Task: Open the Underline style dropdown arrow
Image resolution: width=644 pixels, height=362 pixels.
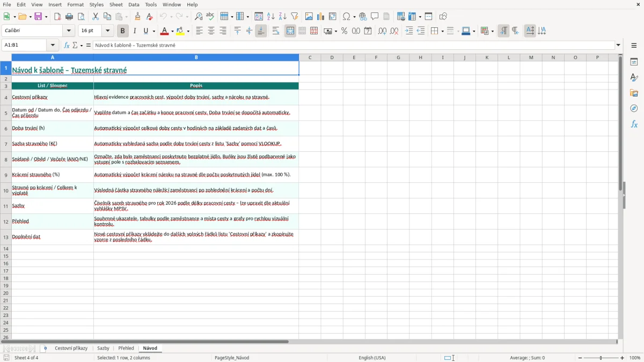Action: coord(153,31)
